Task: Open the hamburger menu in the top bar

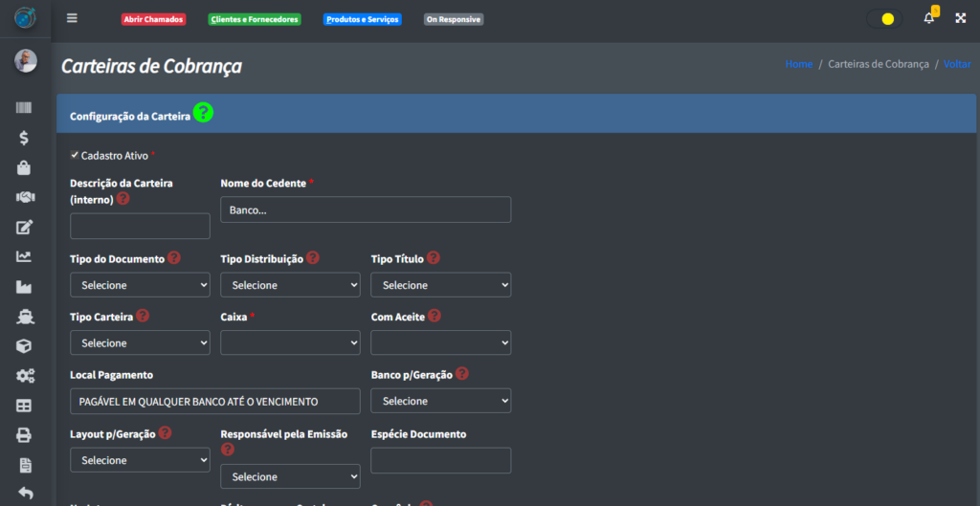Action: click(x=72, y=18)
